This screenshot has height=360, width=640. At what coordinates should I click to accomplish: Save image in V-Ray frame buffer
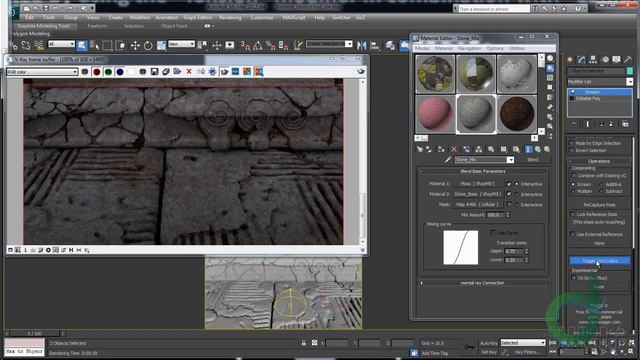pyautogui.click(x=154, y=72)
